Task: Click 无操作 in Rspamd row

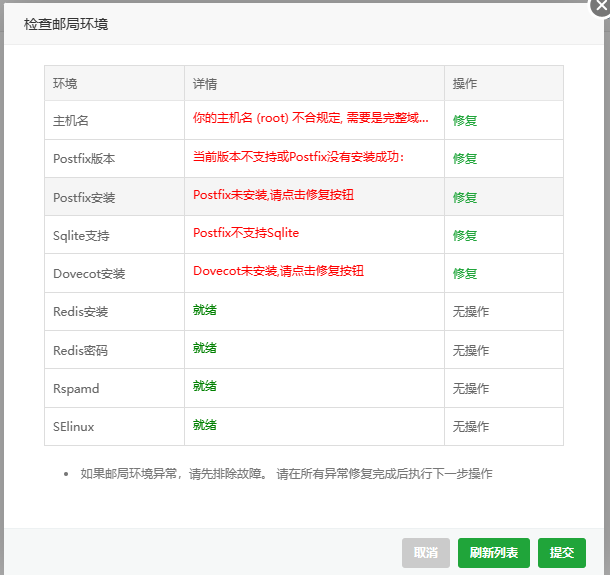Action: pos(471,389)
